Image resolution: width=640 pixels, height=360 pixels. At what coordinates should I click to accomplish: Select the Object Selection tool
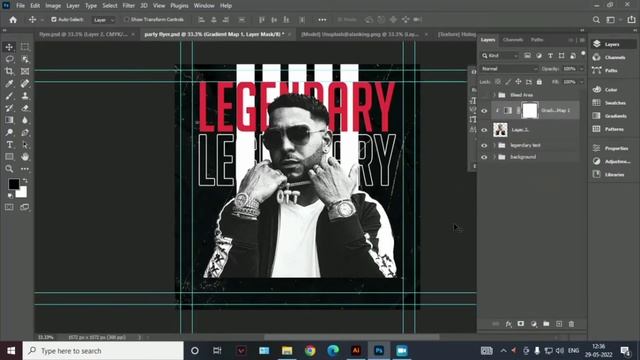[25, 59]
